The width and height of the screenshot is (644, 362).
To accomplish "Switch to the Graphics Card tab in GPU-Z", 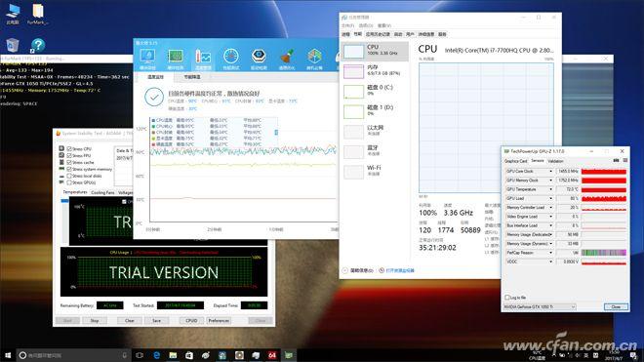I will [516, 161].
